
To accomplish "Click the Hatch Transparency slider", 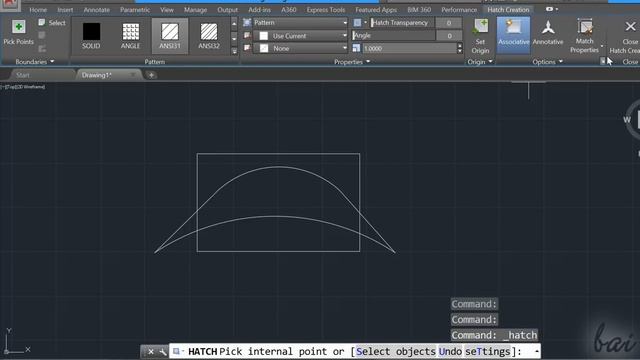I will tap(402, 23).
